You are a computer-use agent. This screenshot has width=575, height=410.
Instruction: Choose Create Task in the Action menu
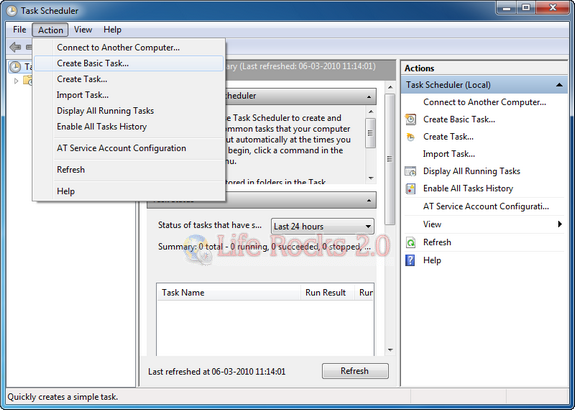[129, 79]
